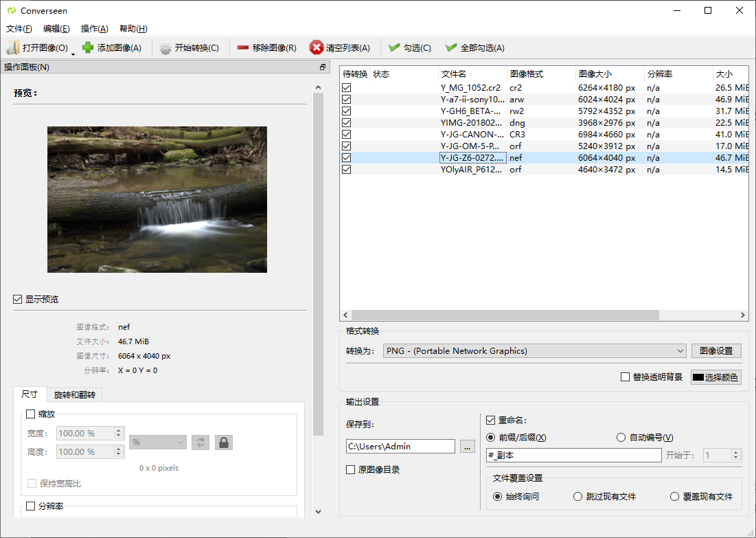Switch to the 旋转和翻转 tab
Viewport: 756px width, 538px height.
point(74,394)
